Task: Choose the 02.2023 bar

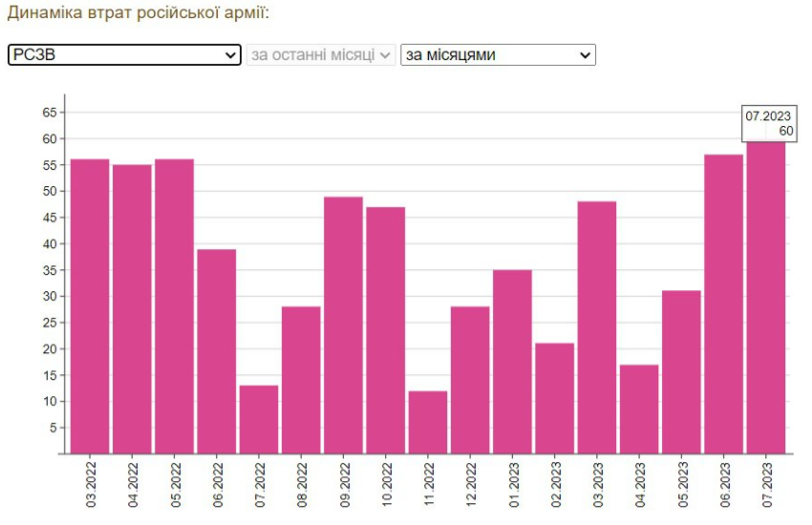Action: [555, 399]
